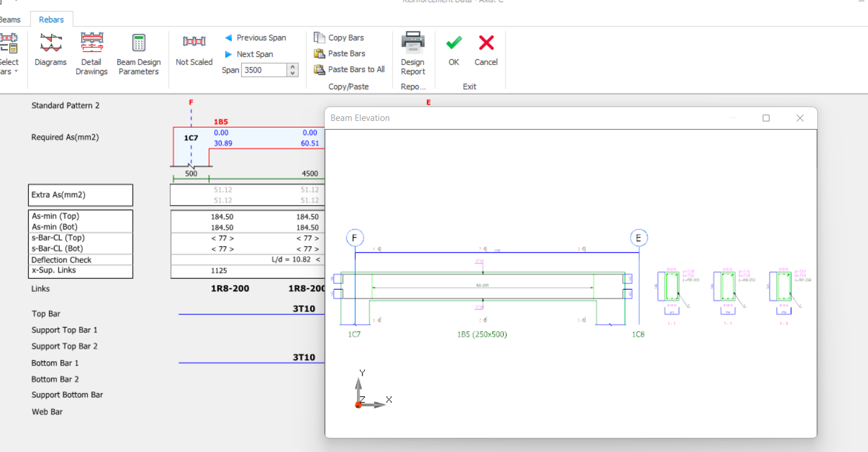Image resolution: width=868 pixels, height=452 pixels.
Task: Maximize the Beam Elevation window
Action: pyautogui.click(x=766, y=118)
